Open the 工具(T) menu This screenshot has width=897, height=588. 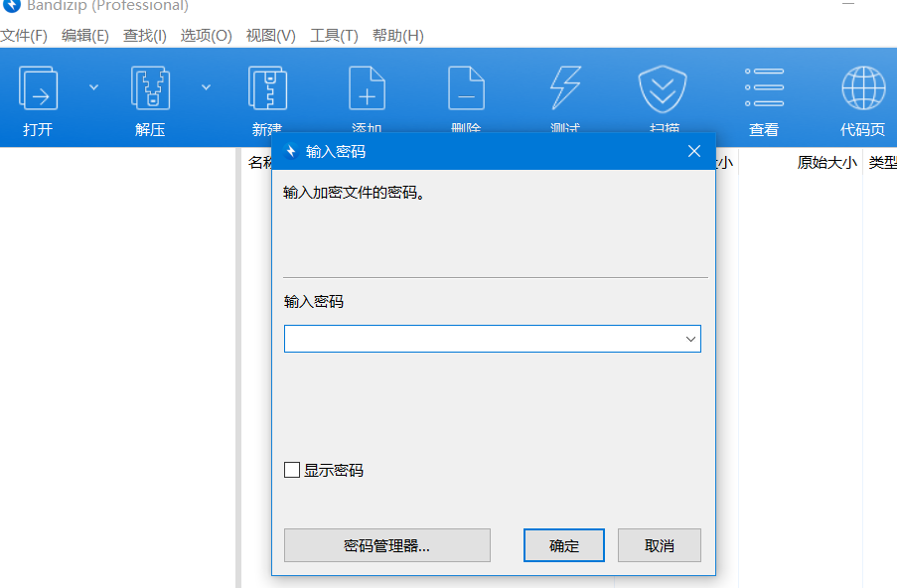click(335, 36)
